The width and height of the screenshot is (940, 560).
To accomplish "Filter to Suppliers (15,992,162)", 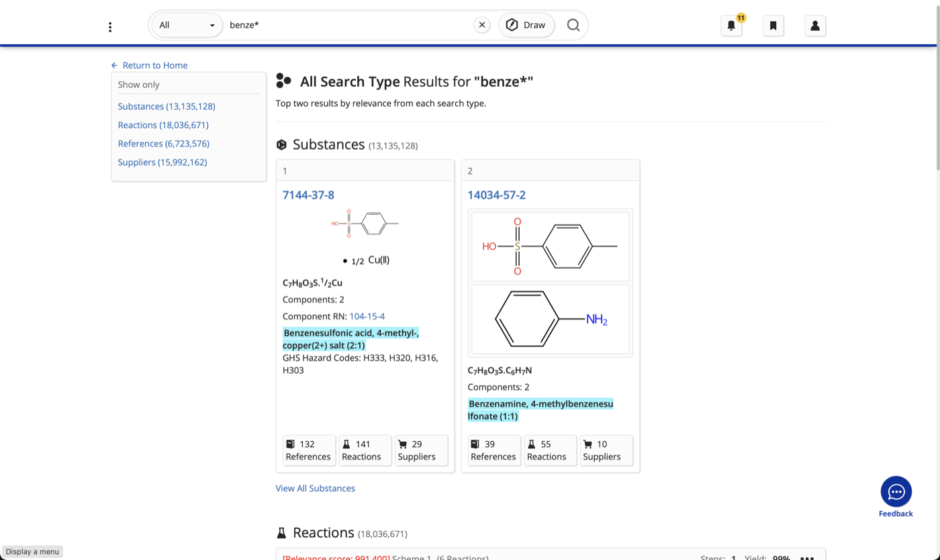I will click(x=162, y=162).
